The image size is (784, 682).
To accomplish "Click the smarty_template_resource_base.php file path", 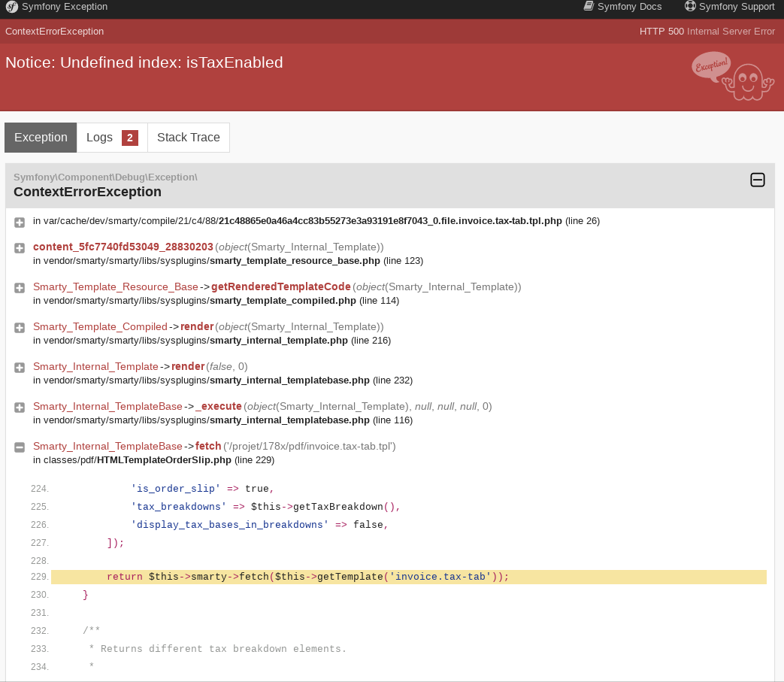I will click(x=211, y=261).
